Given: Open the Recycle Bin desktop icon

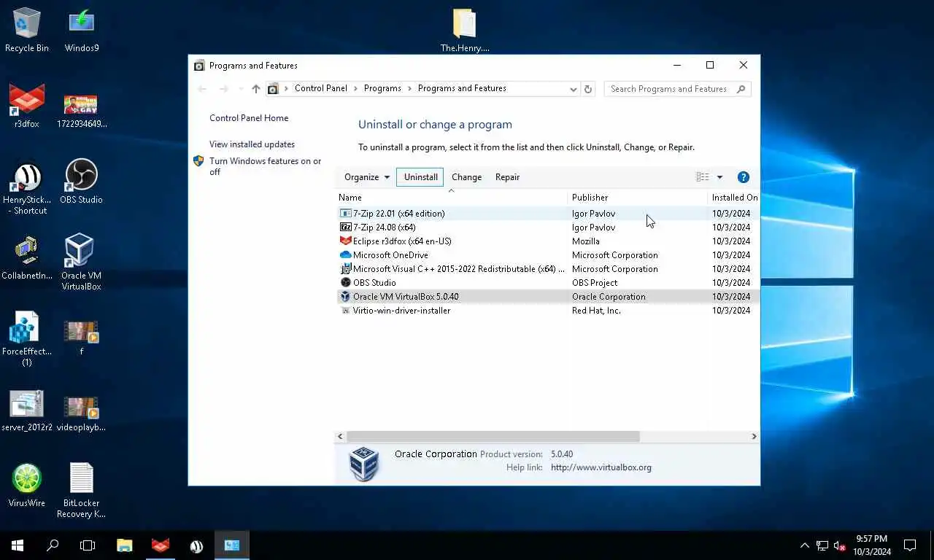Looking at the screenshot, I should (x=27, y=29).
